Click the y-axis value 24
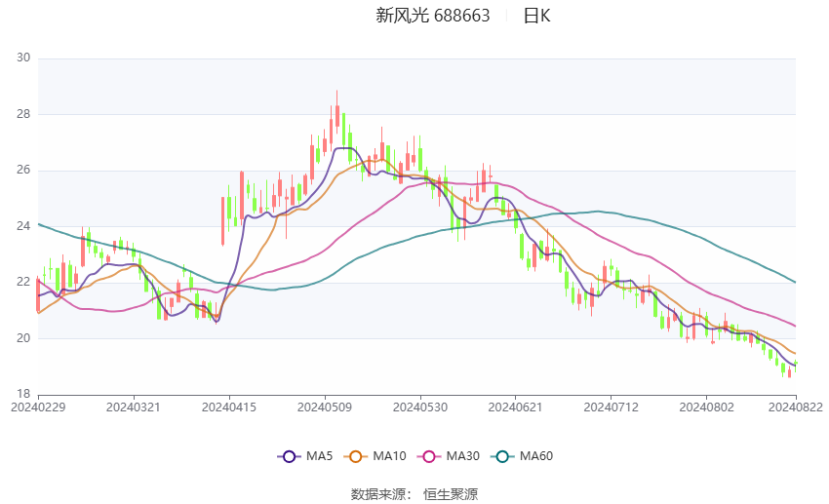 coord(23,226)
